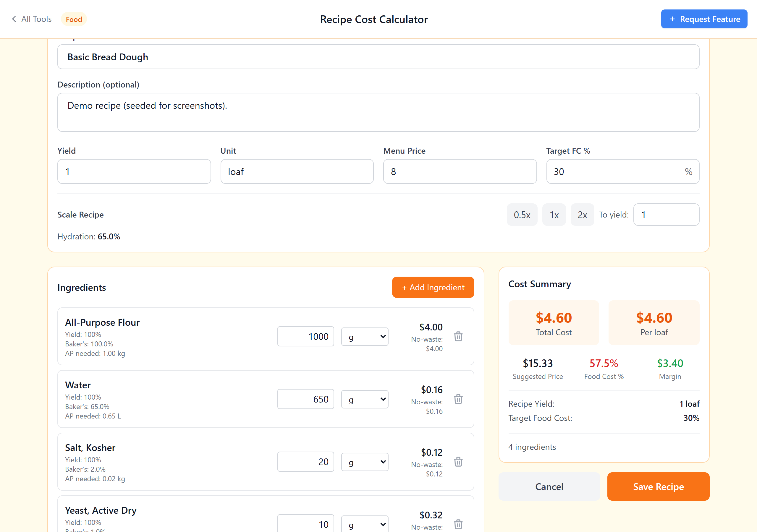Image resolution: width=757 pixels, height=532 pixels.
Task: Save the recipe
Action: pos(658,486)
